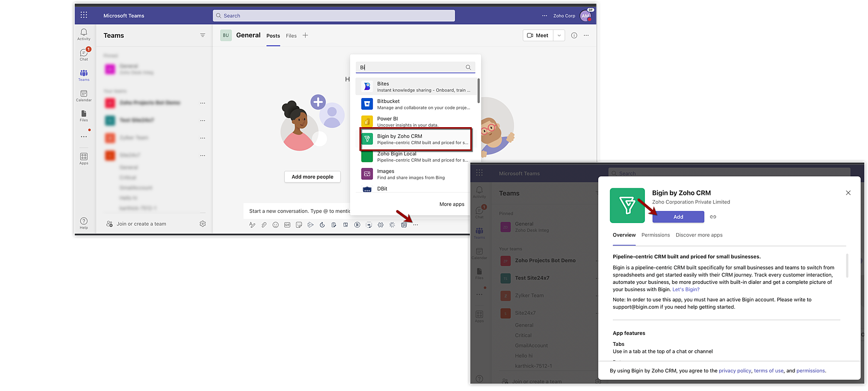Select Overview tab in Bigin dialog
This screenshot has width=868, height=391.
tap(624, 235)
